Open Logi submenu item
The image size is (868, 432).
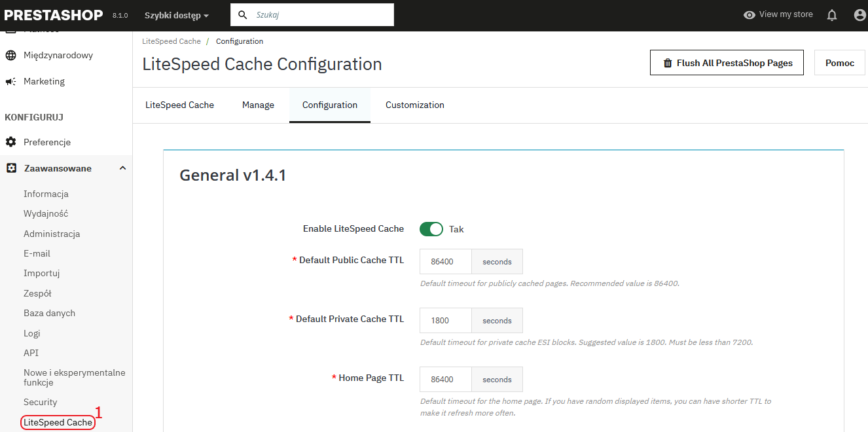click(x=32, y=333)
